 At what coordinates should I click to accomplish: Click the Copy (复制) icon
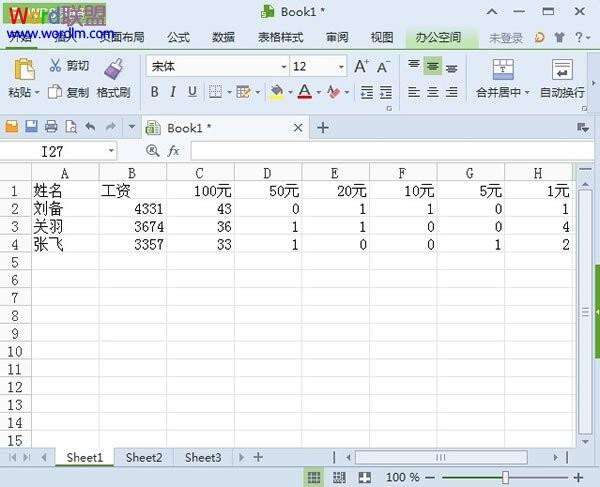coord(55,92)
